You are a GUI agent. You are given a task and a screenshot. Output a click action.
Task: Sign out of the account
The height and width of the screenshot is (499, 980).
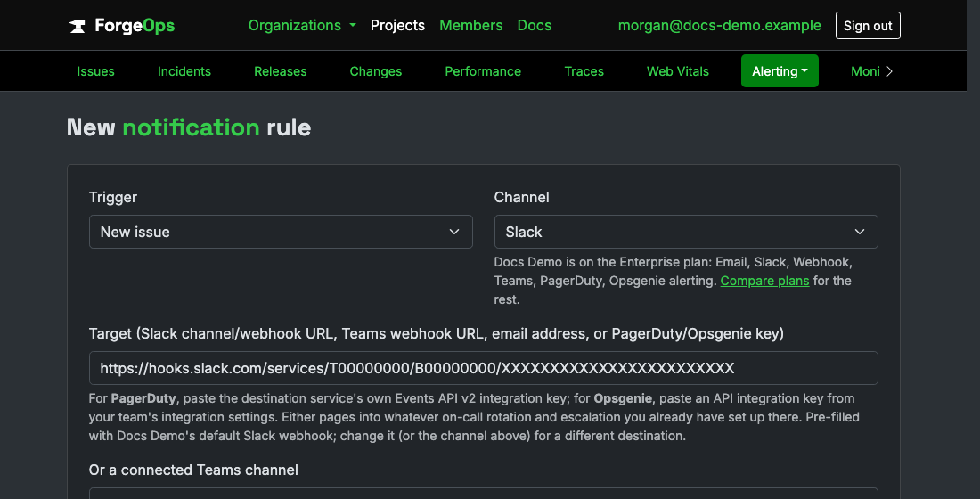point(868,26)
